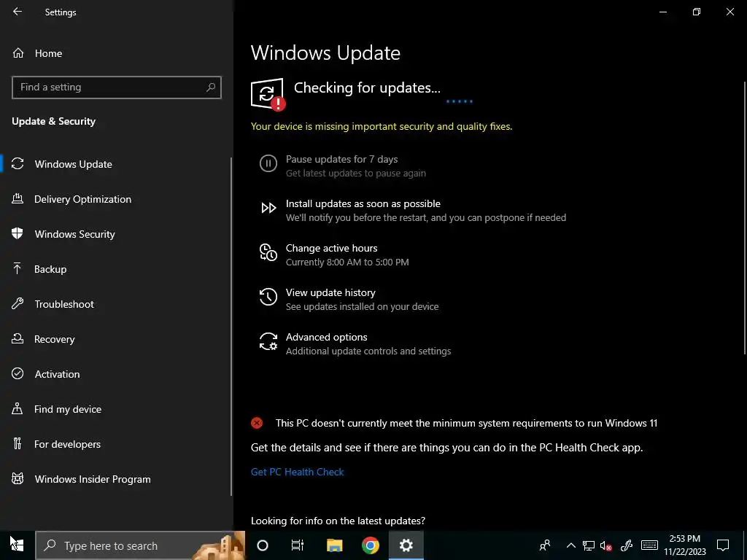Open Windows Security section
The height and width of the screenshot is (560, 747).
tap(117, 234)
